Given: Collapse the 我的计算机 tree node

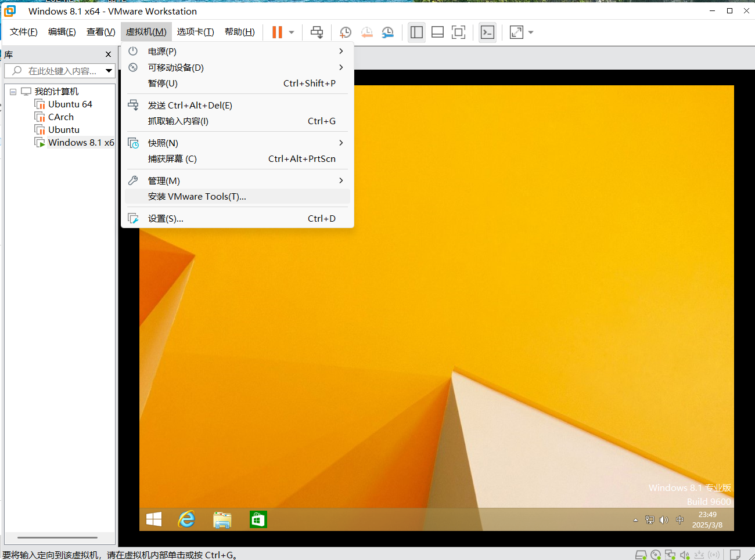Looking at the screenshot, I should coord(13,92).
